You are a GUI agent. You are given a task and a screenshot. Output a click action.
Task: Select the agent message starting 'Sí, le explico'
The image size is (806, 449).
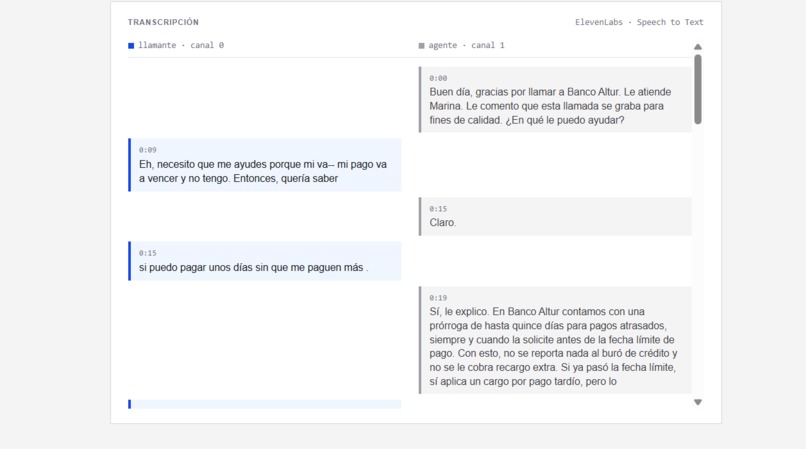(x=555, y=340)
